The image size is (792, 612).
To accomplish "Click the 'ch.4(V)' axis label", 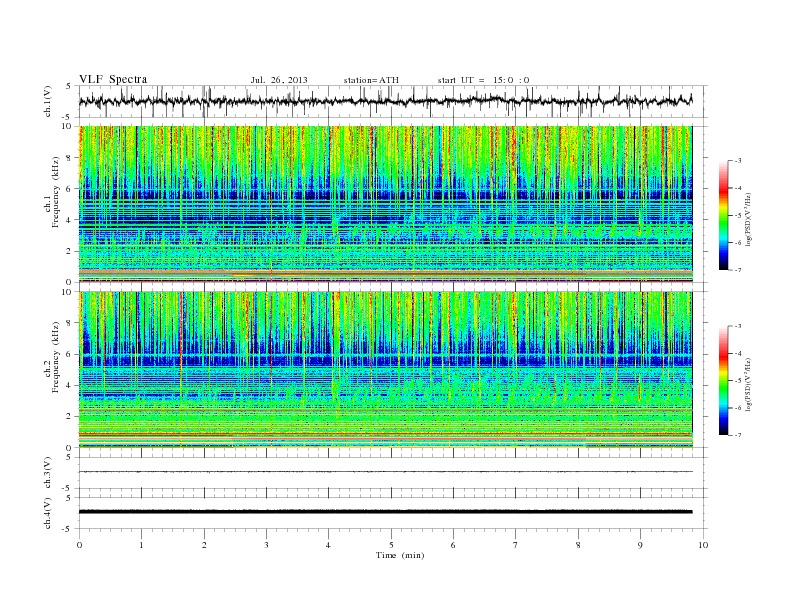I will tap(48, 513).
